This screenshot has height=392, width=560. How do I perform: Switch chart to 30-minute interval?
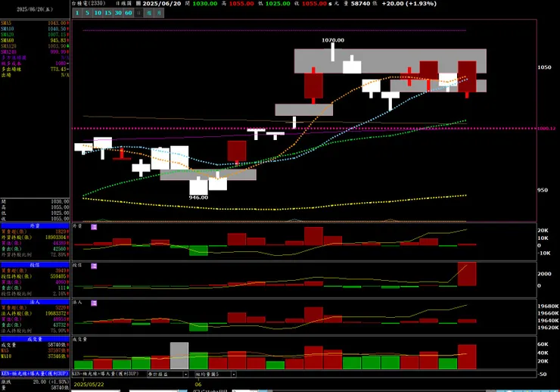coord(118,13)
